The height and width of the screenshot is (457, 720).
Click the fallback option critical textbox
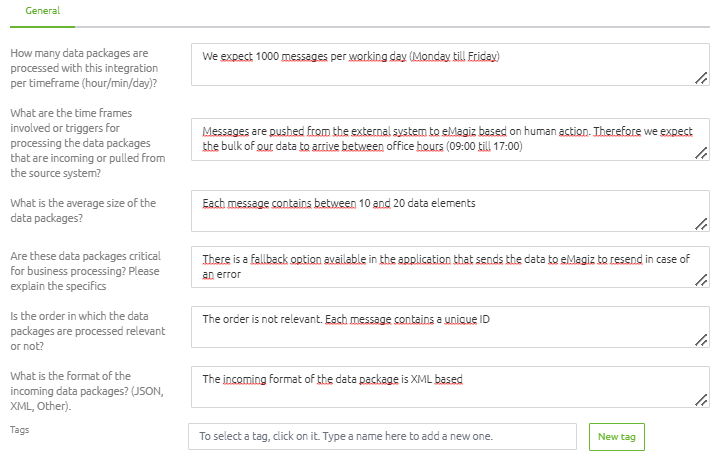click(x=450, y=267)
